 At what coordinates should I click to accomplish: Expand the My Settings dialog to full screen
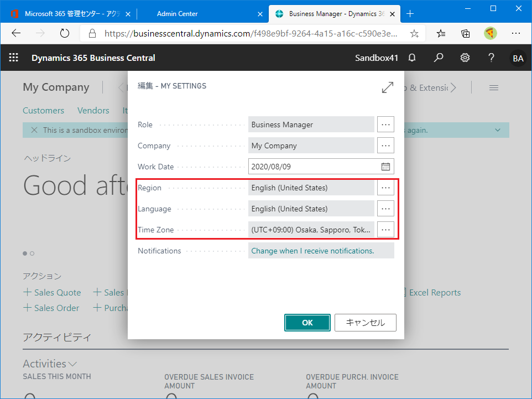388,87
